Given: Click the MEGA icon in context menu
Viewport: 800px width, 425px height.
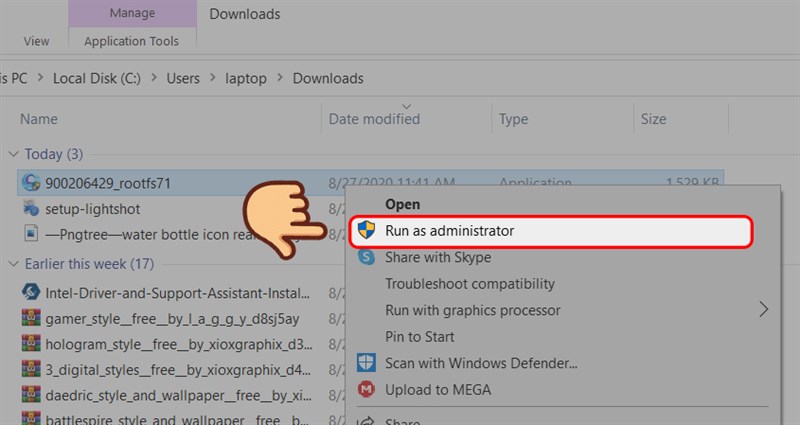Looking at the screenshot, I should [x=367, y=389].
